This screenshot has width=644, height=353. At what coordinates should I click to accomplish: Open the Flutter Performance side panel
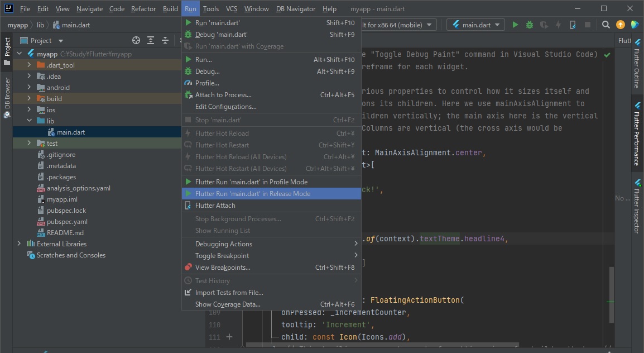(637, 135)
